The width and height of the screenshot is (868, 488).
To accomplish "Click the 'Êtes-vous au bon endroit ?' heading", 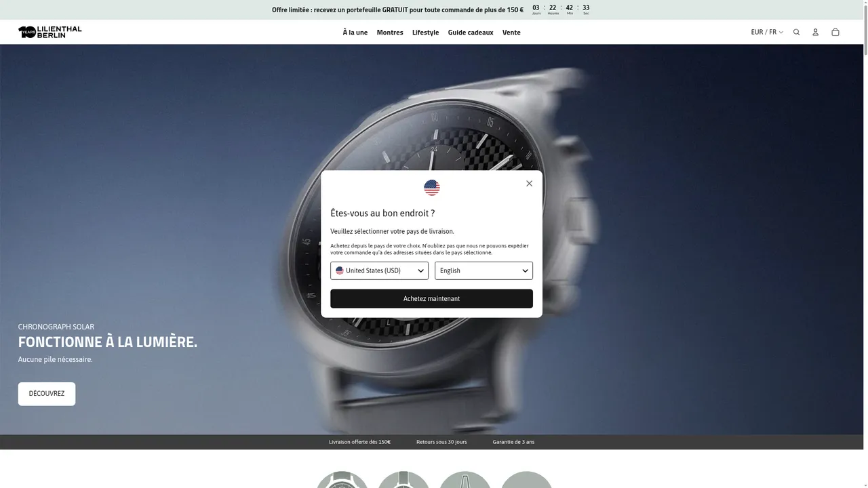I will click(x=382, y=213).
